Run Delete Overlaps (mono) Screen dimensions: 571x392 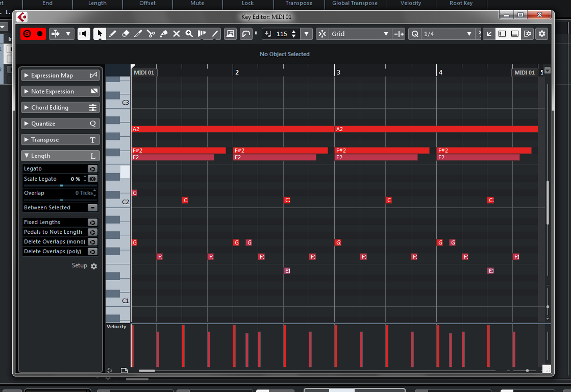tap(92, 242)
